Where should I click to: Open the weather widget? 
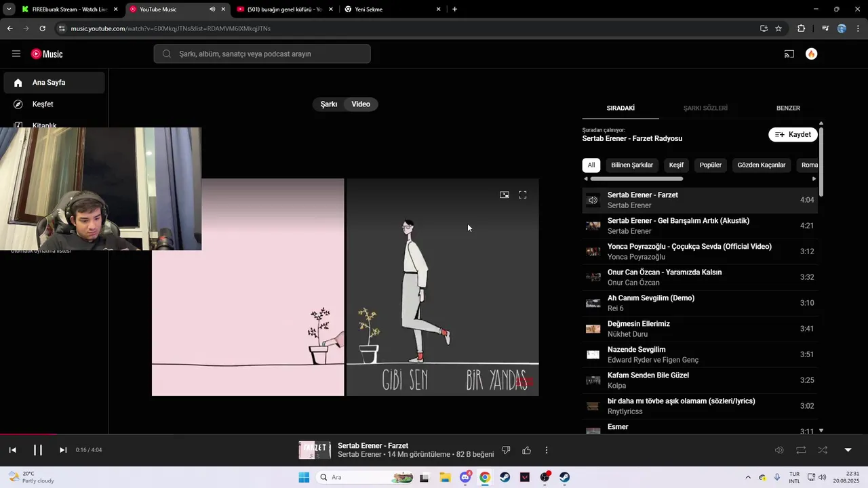click(x=31, y=477)
